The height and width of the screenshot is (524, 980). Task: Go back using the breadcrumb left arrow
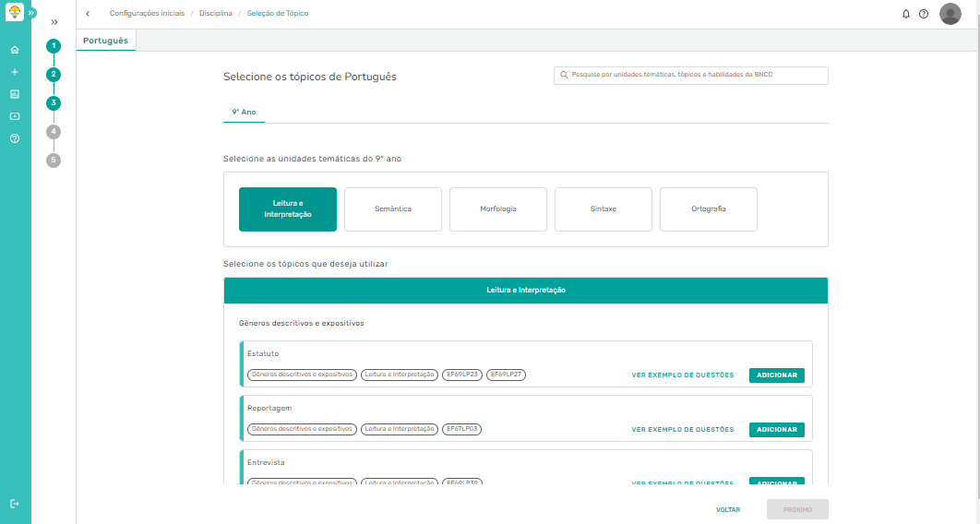click(x=88, y=14)
